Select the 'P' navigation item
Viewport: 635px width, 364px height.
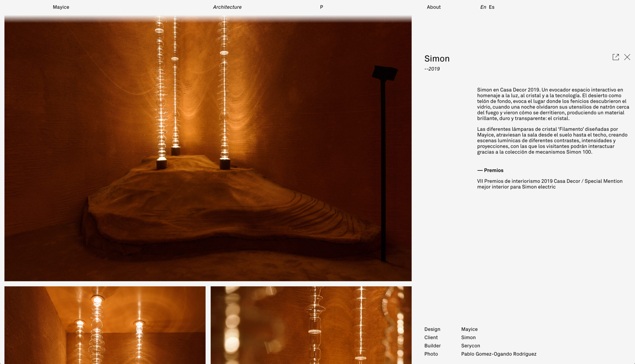click(x=321, y=7)
